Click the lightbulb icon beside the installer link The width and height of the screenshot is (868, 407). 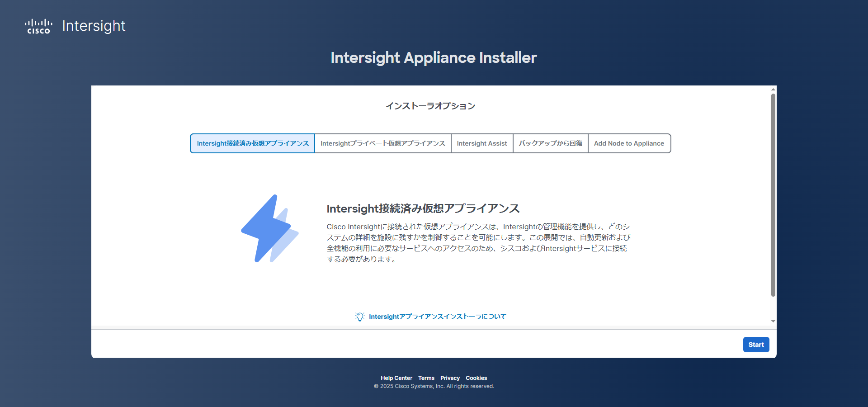click(x=359, y=317)
